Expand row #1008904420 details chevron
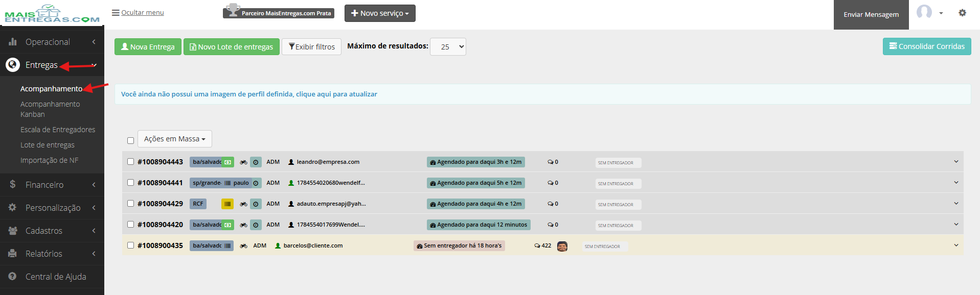Viewport: 980px width, 295px height. pos(956,225)
